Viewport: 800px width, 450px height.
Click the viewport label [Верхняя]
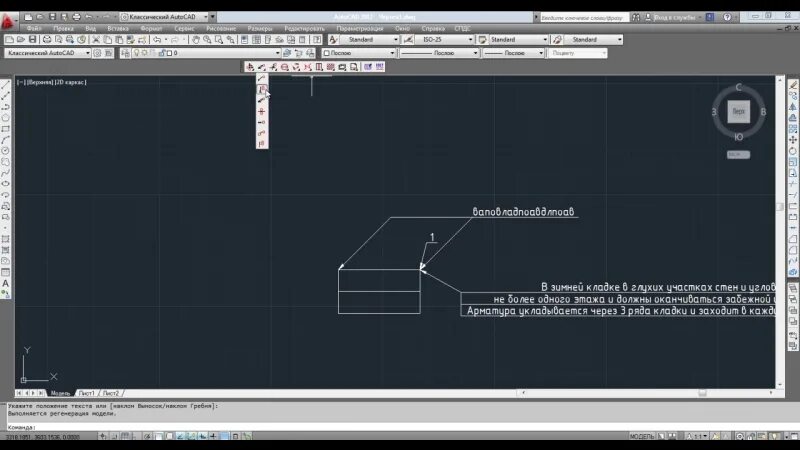click(39, 82)
